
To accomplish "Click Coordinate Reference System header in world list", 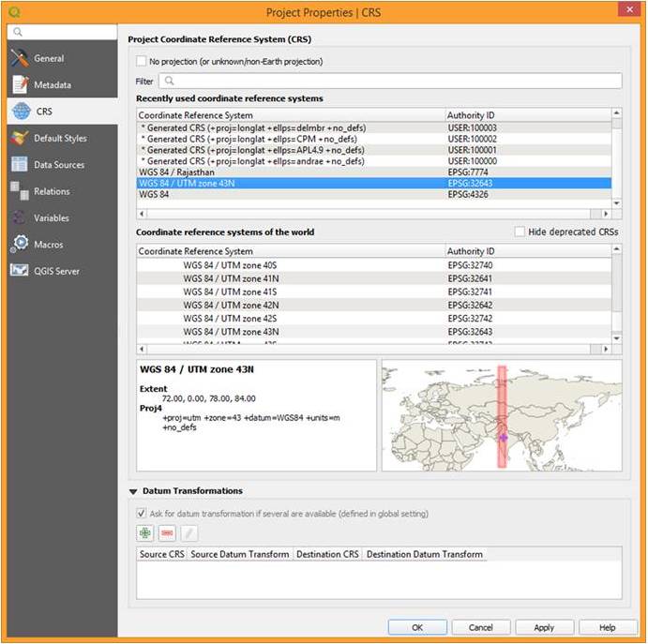I will pos(291,250).
